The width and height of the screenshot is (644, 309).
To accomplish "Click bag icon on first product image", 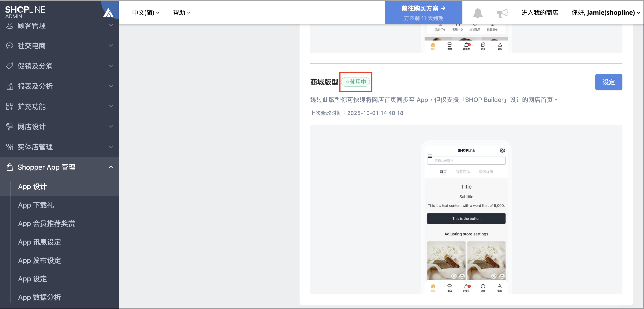I will coord(462,276).
